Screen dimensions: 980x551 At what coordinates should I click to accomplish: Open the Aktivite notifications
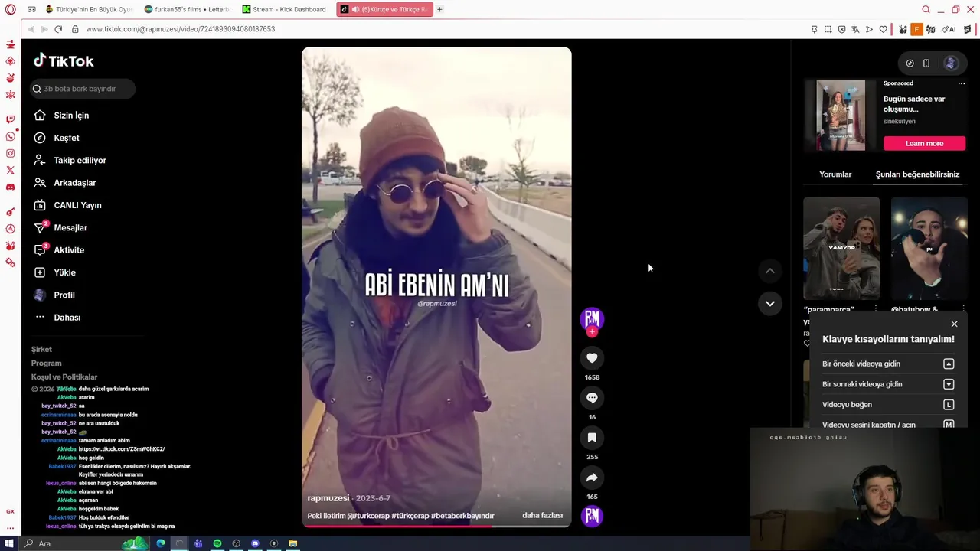point(59,250)
